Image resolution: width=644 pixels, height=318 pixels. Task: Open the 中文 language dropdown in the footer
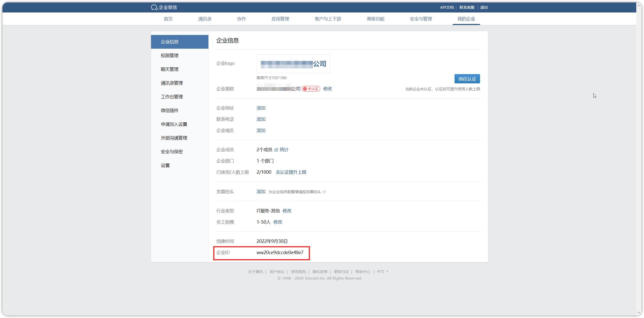tap(382, 272)
